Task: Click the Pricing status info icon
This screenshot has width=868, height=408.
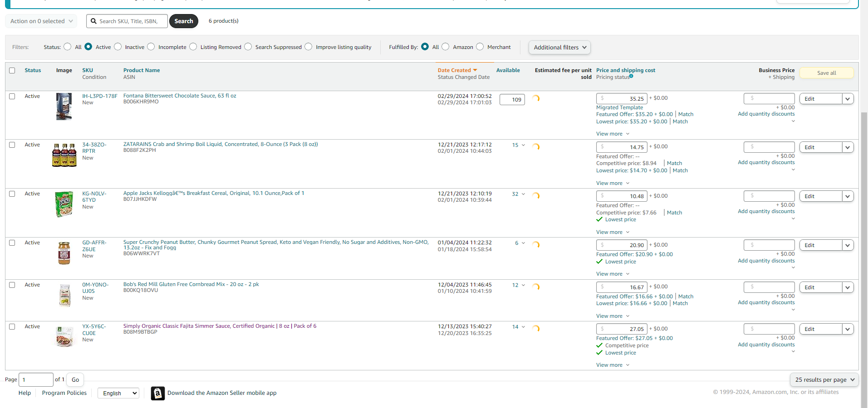Action: pyautogui.click(x=631, y=76)
